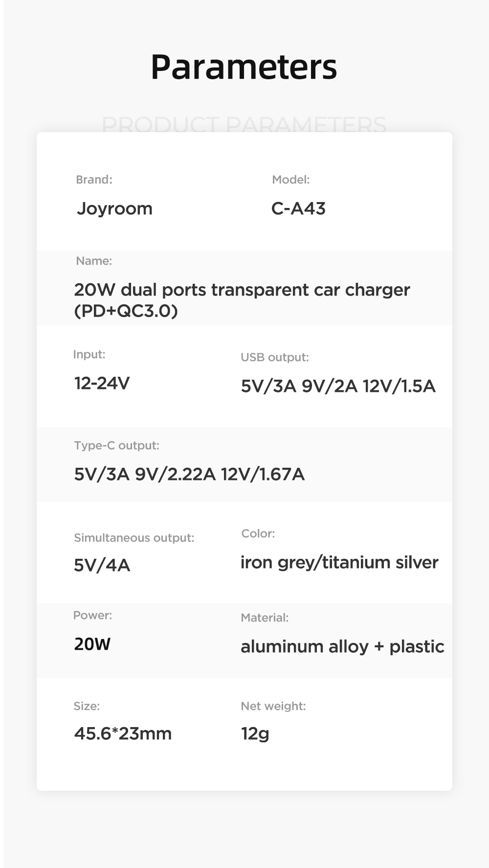
Task: Click the 12-24V input value
Action: [102, 383]
